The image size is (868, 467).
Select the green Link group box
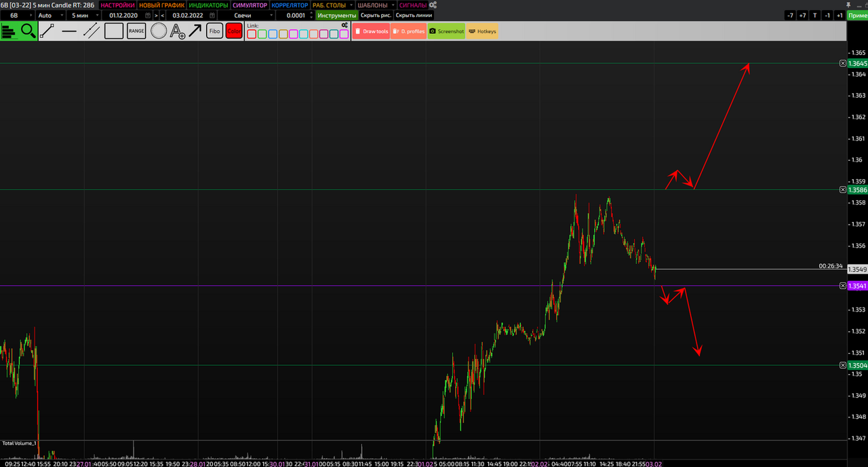262,34
